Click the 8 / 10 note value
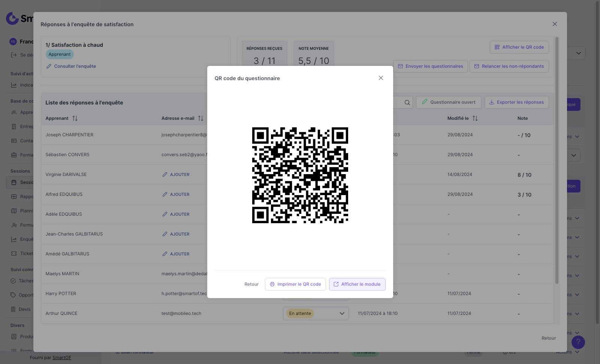Screen dimensions: 600x364 tap(524, 175)
